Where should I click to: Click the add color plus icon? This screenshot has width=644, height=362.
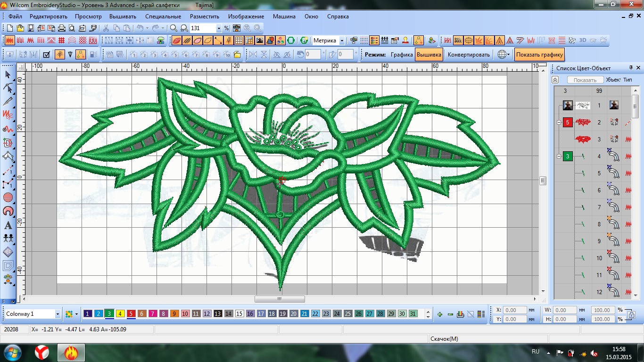[x=439, y=314]
